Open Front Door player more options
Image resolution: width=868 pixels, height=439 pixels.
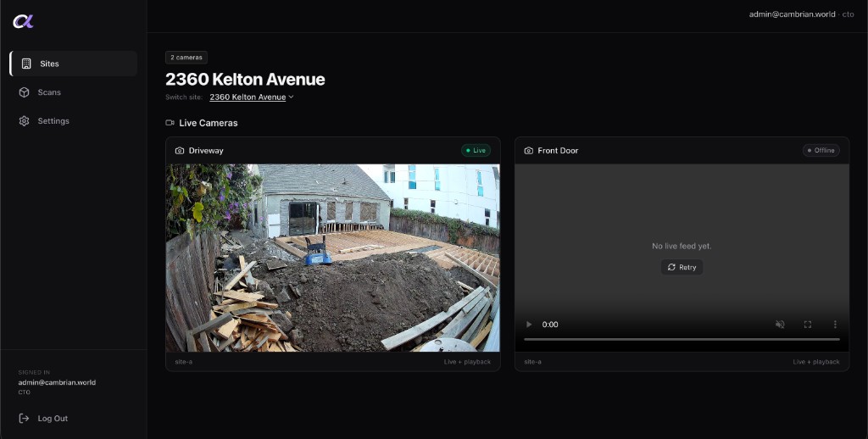pos(835,325)
